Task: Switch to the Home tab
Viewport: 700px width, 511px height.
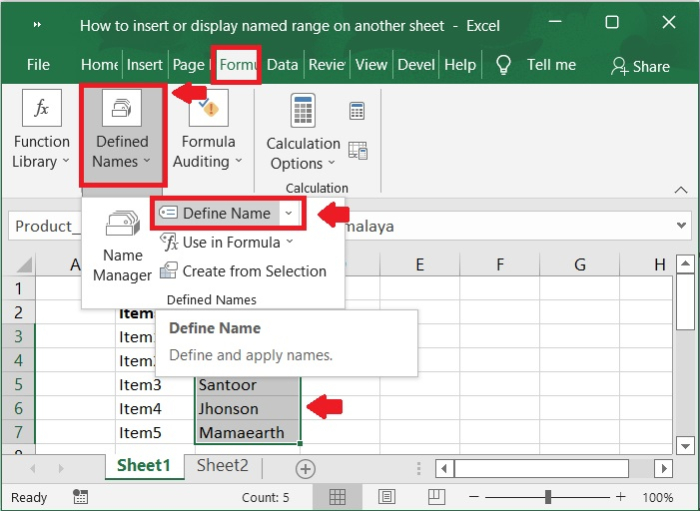Action: (x=99, y=65)
